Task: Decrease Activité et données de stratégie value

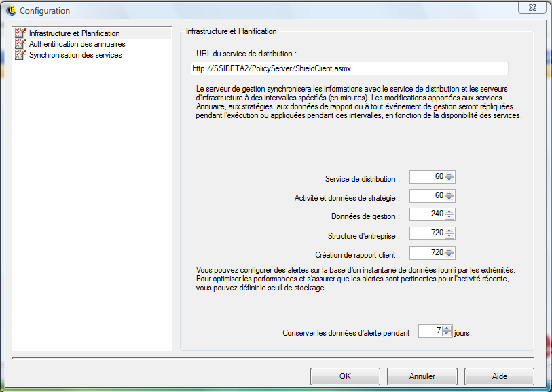Action: coord(449,198)
